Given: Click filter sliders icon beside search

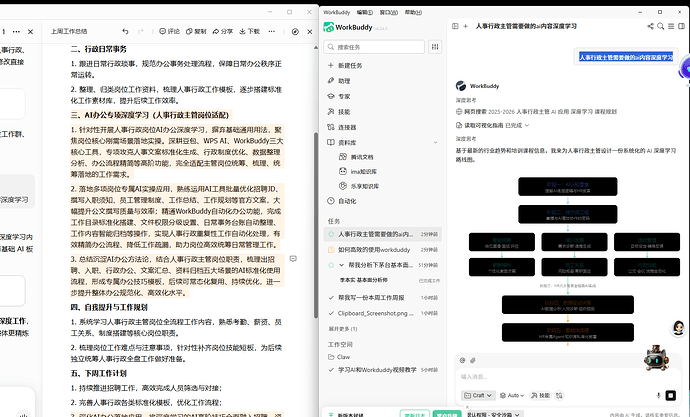Looking at the screenshot, I should click(x=435, y=47).
